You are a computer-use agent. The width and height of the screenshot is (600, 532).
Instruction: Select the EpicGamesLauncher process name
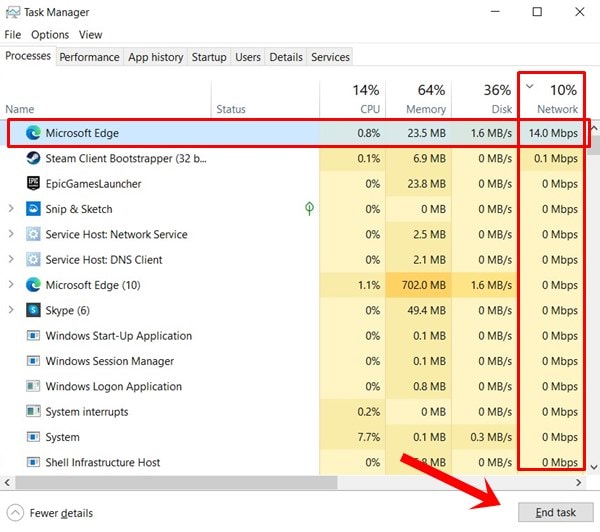(x=93, y=184)
